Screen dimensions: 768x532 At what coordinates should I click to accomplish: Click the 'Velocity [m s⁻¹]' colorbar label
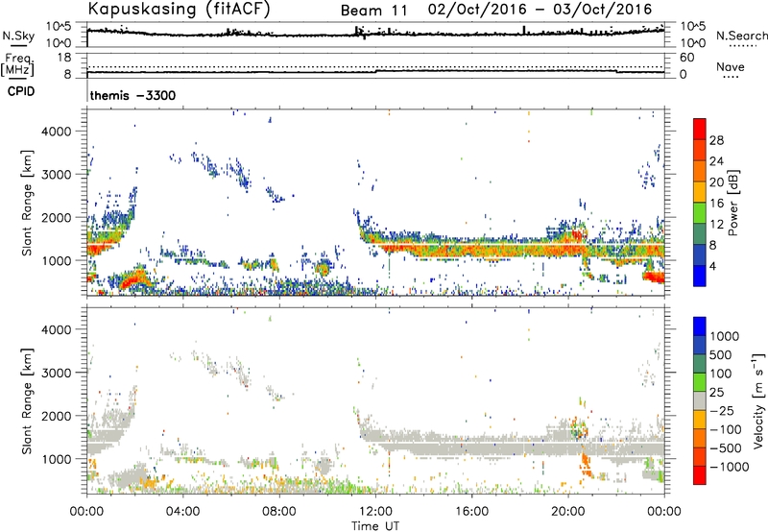(758, 401)
